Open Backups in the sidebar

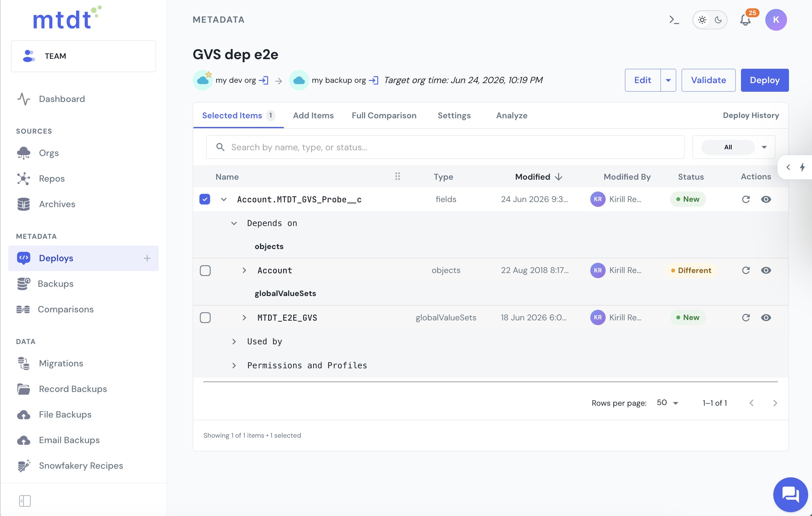55,284
